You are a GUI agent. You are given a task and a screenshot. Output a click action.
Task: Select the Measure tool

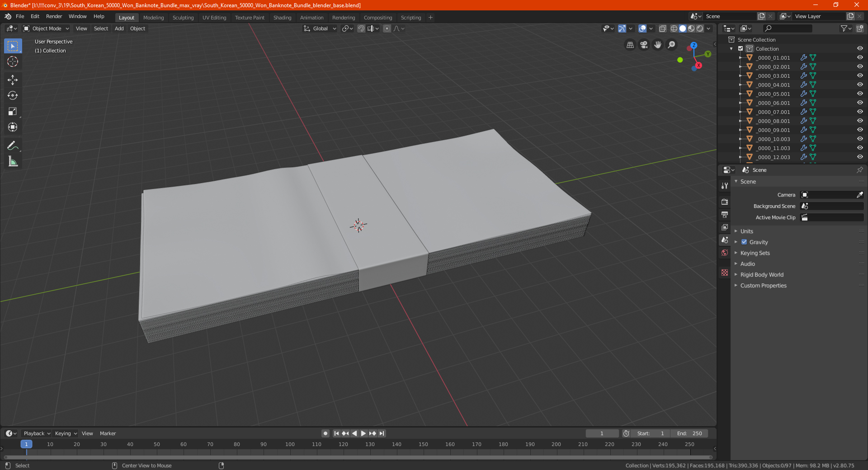[13, 161]
